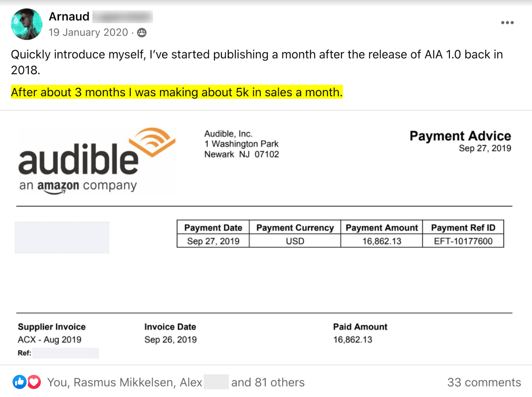Click the Payment Amount column header
The image size is (532, 397).
click(382, 228)
